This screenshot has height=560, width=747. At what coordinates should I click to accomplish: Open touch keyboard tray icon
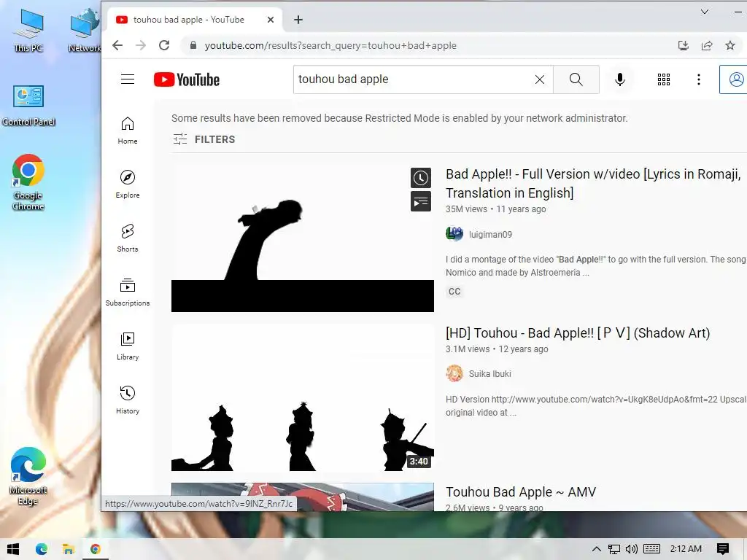(651, 549)
